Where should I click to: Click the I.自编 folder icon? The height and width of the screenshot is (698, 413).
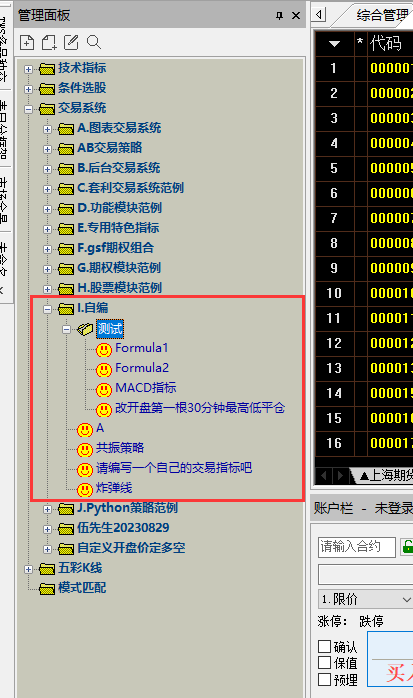tap(66, 308)
